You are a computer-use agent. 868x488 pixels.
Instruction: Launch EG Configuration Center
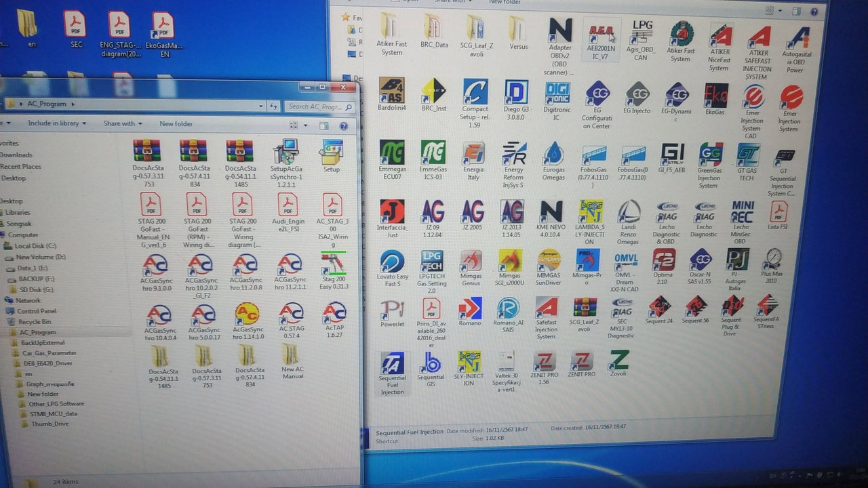pyautogui.click(x=597, y=94)
